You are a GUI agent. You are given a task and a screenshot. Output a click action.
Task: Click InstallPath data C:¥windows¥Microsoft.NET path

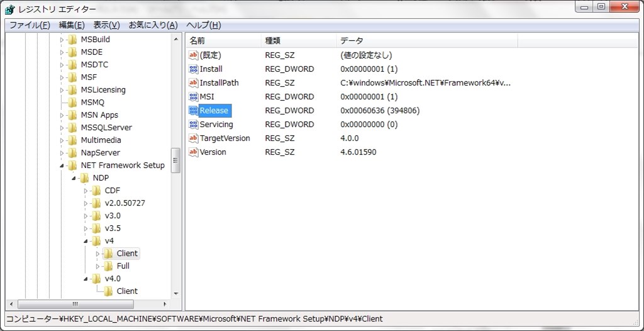coord(426,83)
